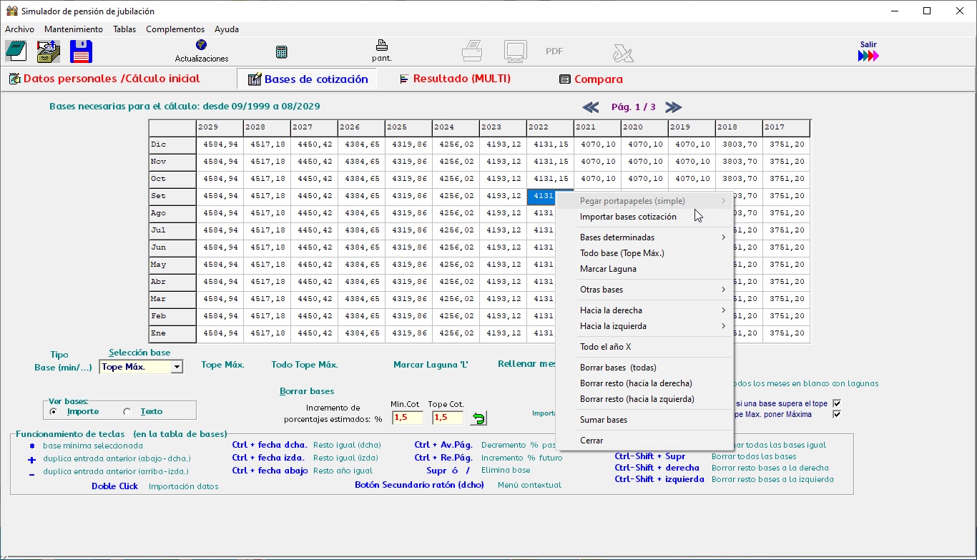Click the greyed-out PDF icon

pyautogui.click(x=554, y=51)
